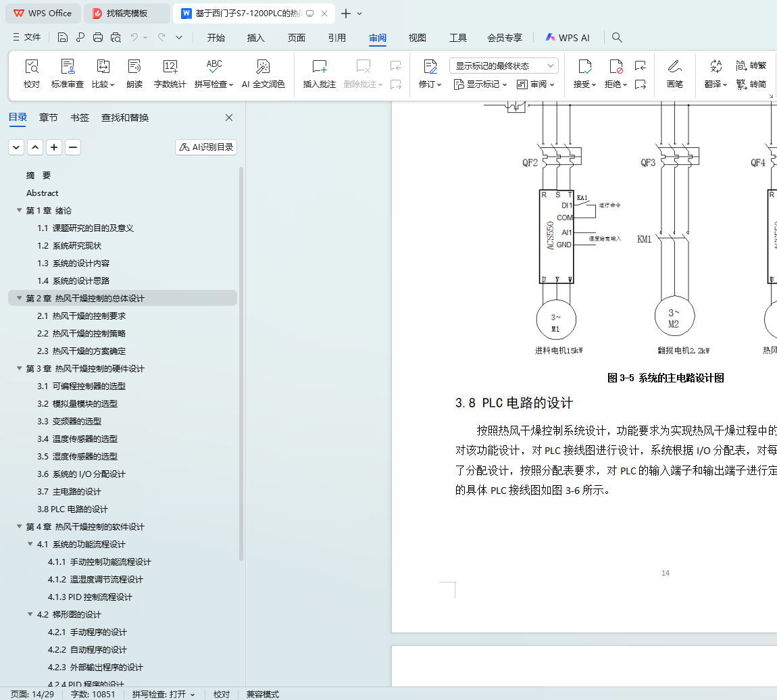Click the save icon in quick toolbar

click(62, 37)
